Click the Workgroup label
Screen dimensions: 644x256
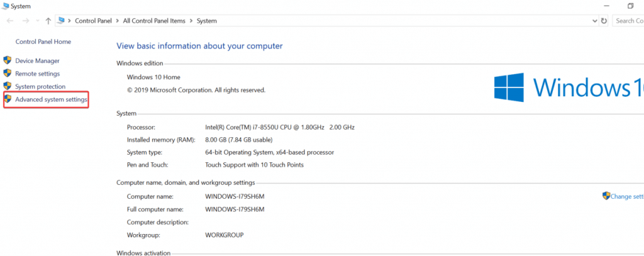click(x=143, y=235)
